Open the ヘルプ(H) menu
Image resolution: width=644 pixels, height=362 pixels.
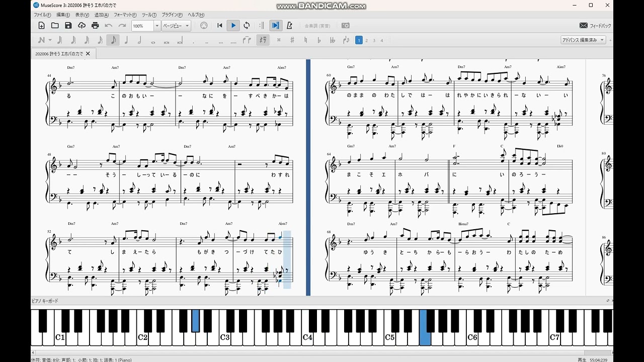[195, 15]
